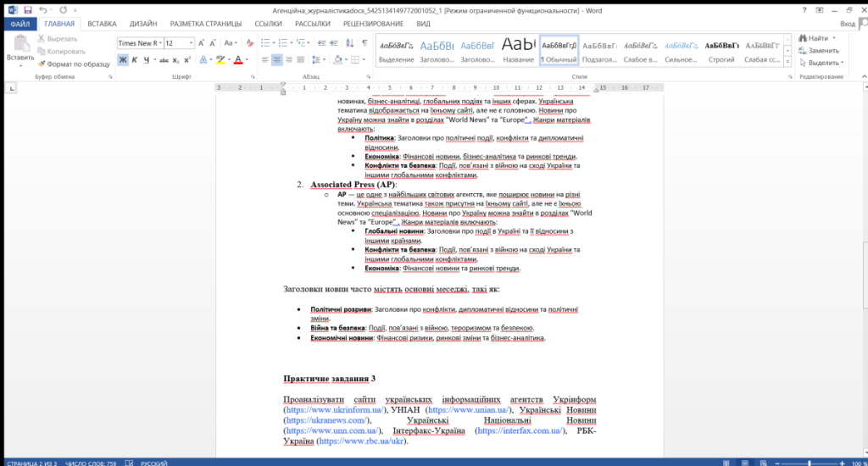Viewport: 868px width, 466px height.
Task: Click the numbered list icon
Action: pyautogui.click(x=283, y=43)
